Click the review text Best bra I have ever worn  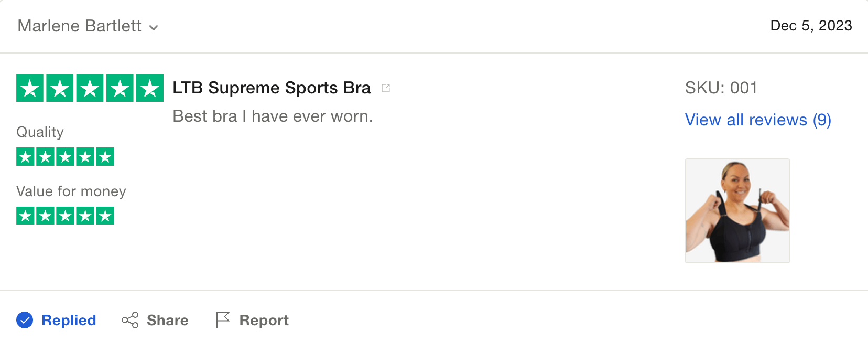point(273,116)
